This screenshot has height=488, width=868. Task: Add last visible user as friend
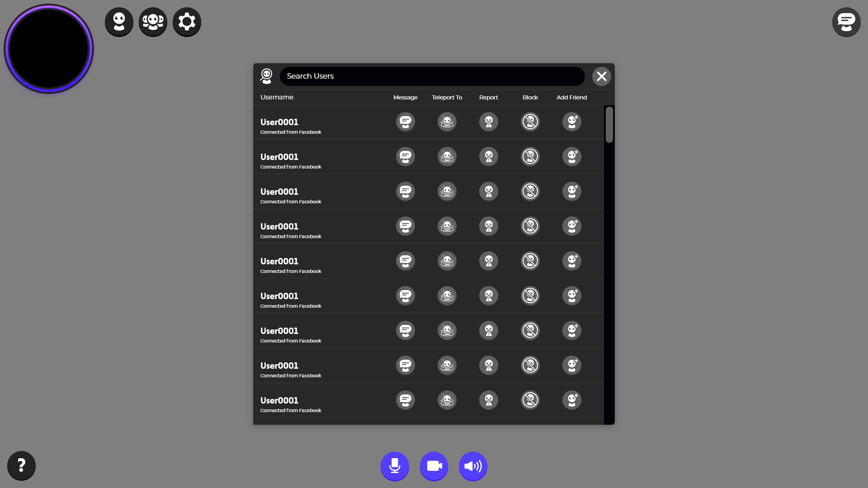coord(571,400)
